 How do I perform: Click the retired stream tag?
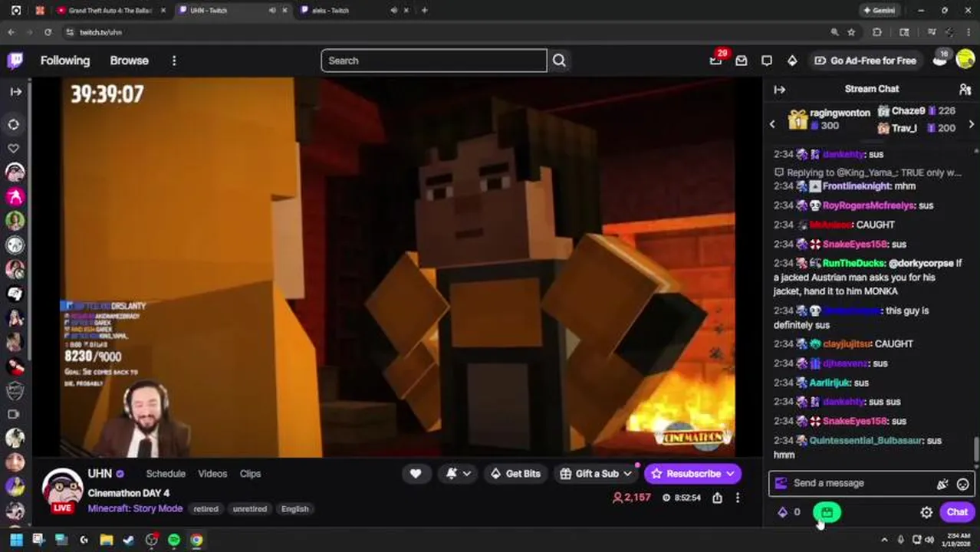tap(206, 509)
